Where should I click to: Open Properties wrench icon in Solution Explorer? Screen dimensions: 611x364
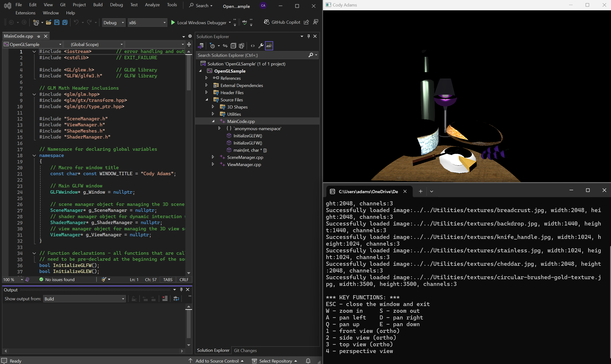pos(261,46)
